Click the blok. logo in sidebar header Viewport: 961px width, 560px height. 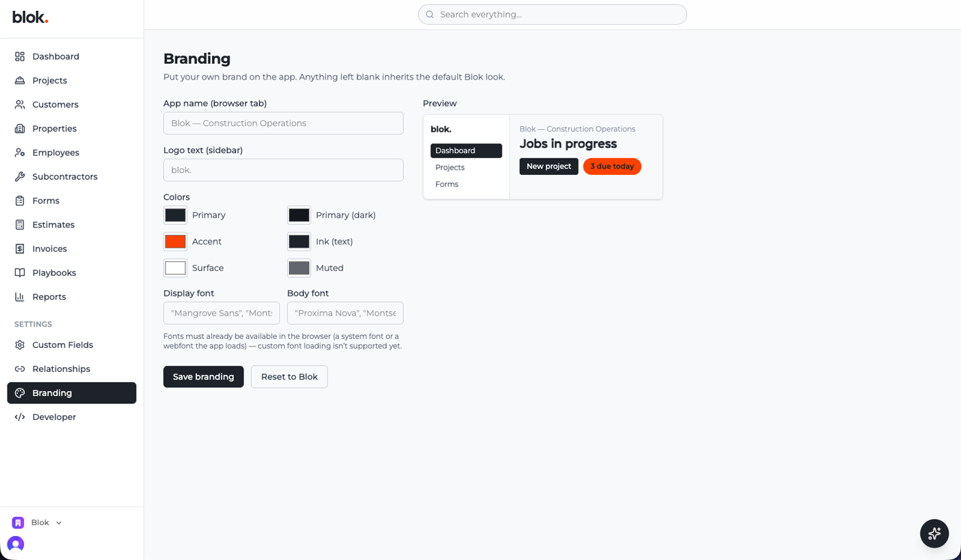(x=30, y=17)
